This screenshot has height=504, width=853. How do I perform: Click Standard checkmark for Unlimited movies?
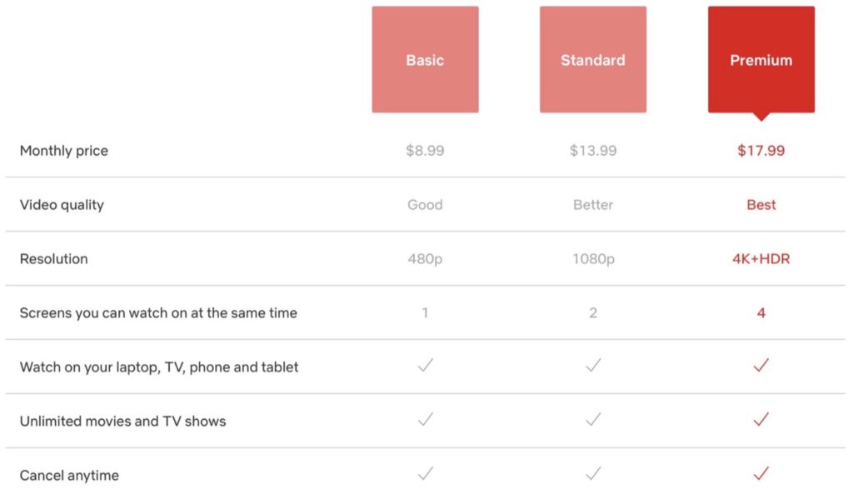click(x=593, y=420)
